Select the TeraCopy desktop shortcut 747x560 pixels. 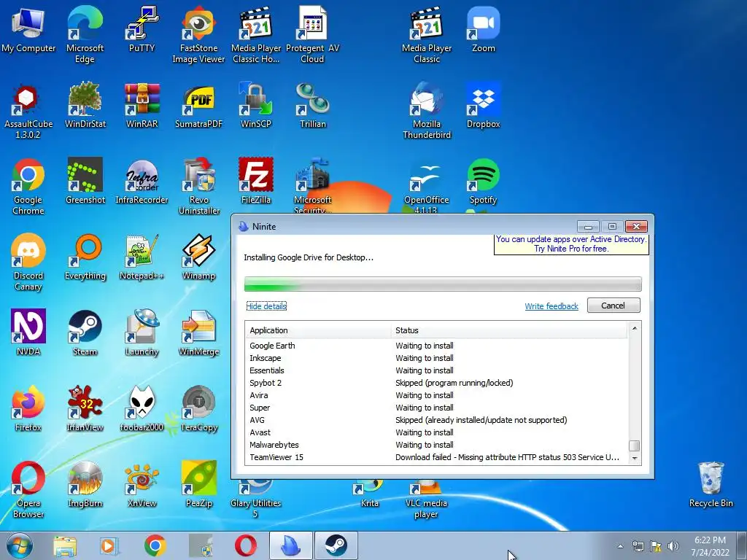198,408
